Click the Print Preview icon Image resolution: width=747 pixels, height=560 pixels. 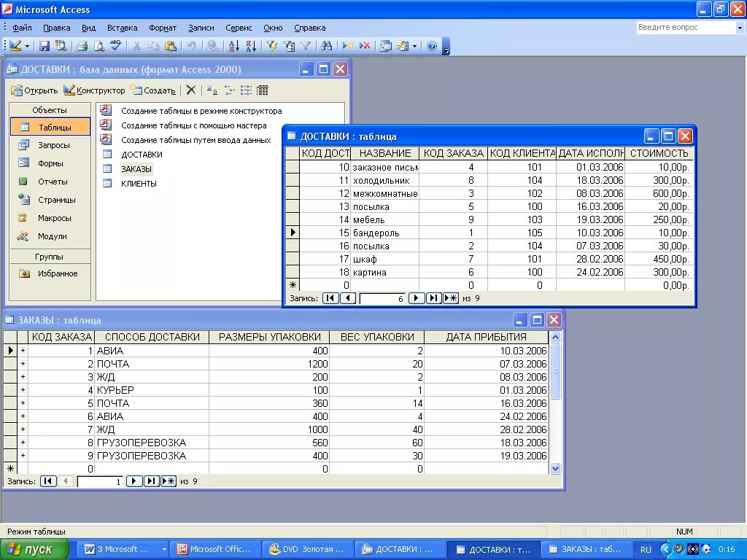pos(98,46)
